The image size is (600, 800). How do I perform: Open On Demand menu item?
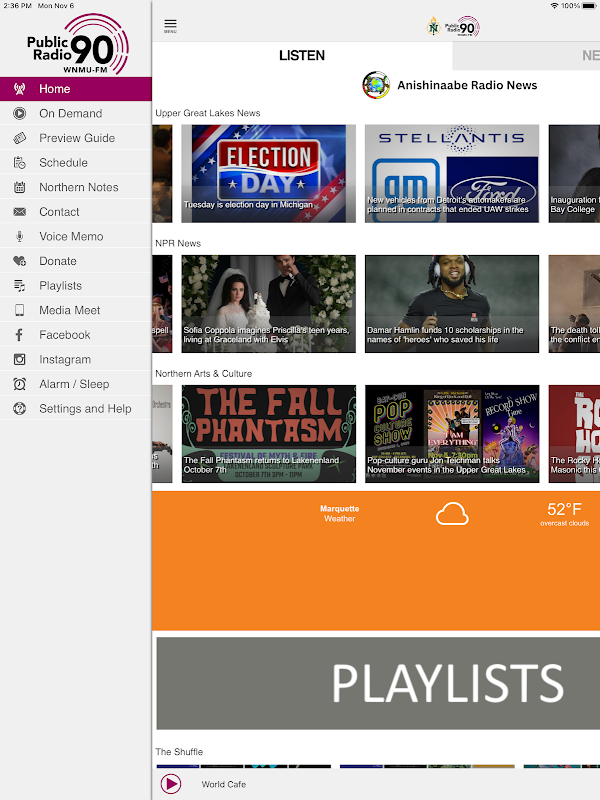click(x=76, y=114)
